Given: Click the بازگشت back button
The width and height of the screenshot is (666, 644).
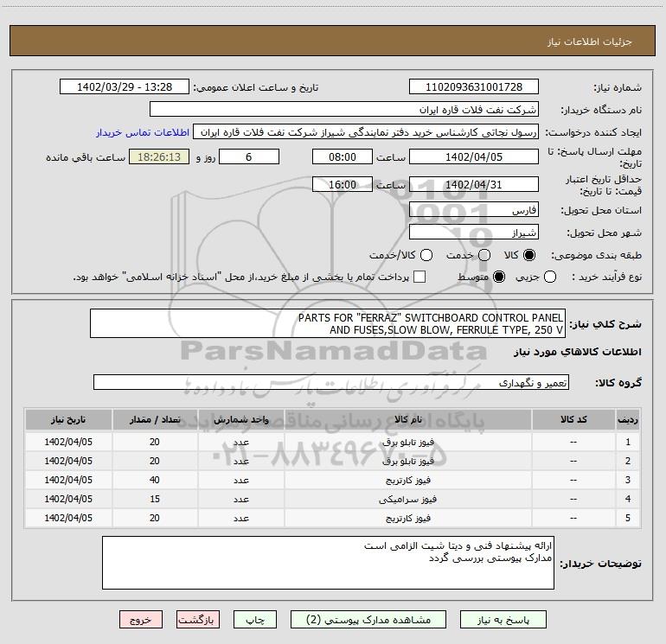Looking at the screenshot, I should pos(198,620).
